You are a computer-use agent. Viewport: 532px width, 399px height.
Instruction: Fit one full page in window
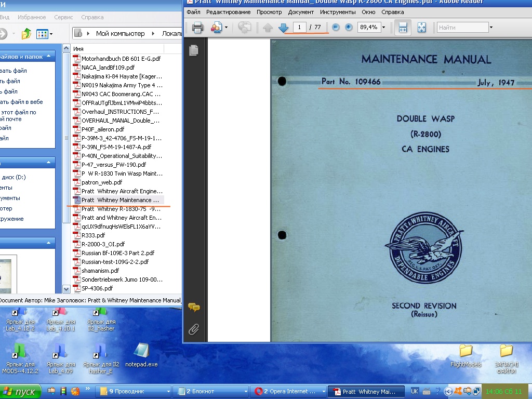pyautogui.click(x=421, y=28)
